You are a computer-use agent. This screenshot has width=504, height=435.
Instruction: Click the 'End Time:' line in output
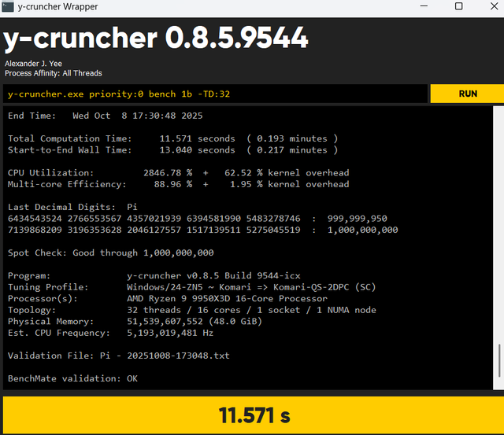[x=106, y=116]
